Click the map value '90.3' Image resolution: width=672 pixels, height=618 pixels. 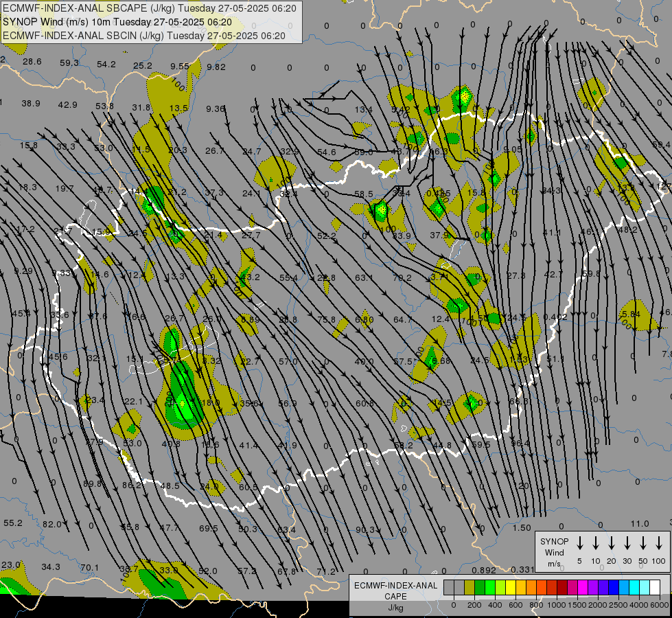pos(365,530)
